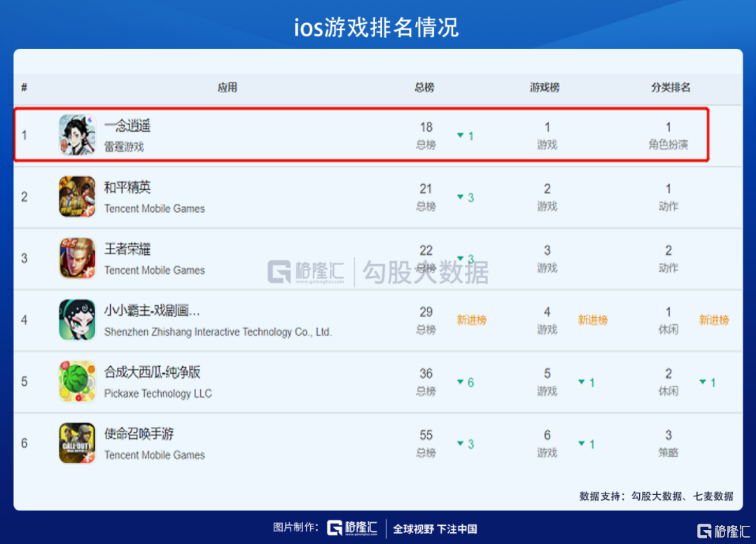Click the down-3 overall change for 使命召唤手游
Viewport: 756px width, 544px height.
pos(465,444)
